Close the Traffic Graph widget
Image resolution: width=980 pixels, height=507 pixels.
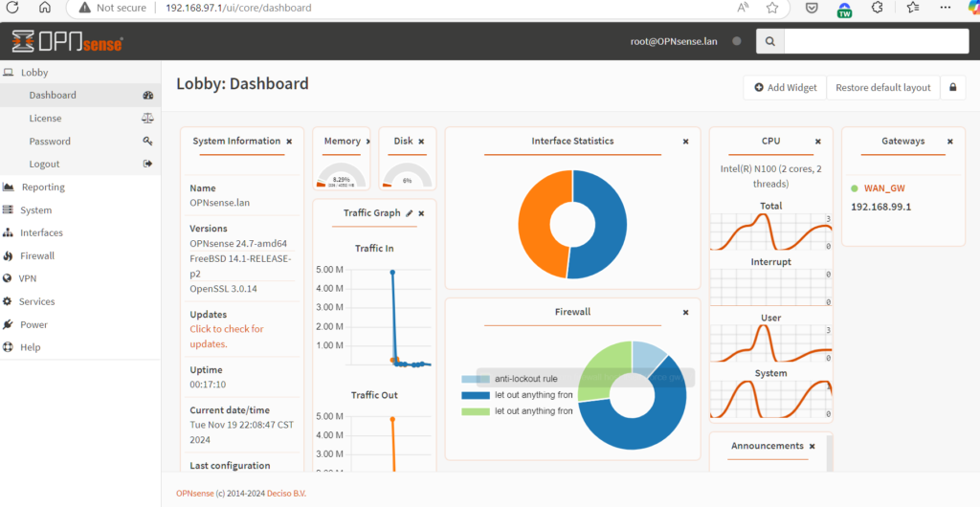point(421,213)
